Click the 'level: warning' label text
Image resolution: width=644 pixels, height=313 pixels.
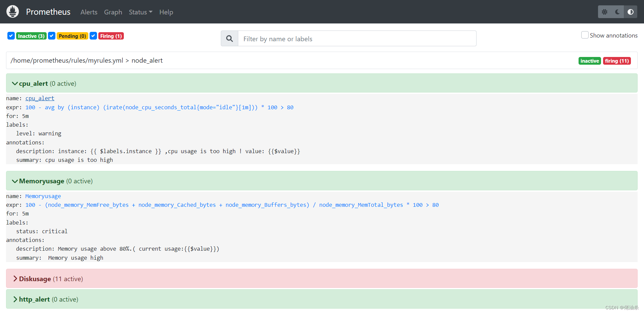coord(39,133)
